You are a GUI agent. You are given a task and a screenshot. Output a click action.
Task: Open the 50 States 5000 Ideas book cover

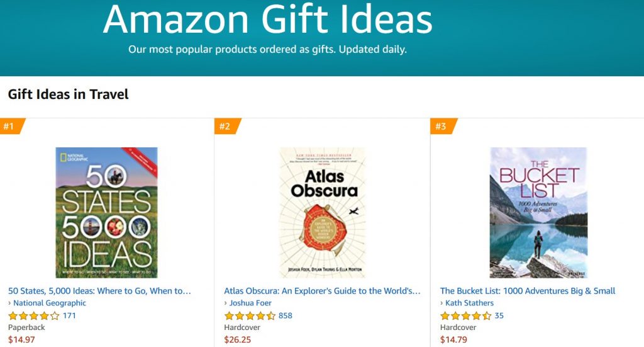coord(106,212)
